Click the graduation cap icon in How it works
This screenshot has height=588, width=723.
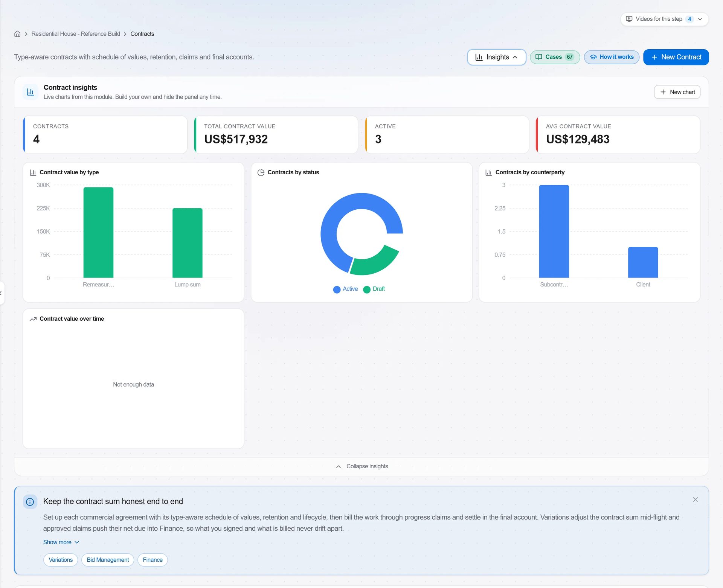[x=593, y=57]
